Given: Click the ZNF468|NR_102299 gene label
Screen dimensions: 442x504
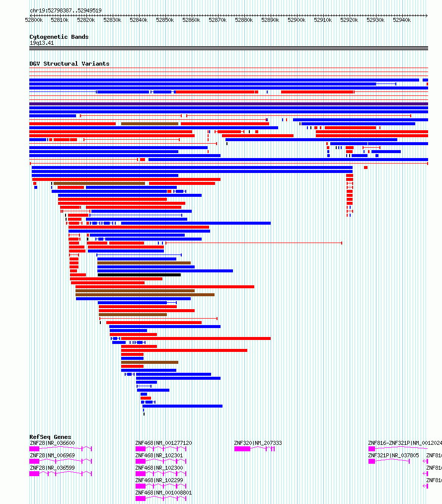Looking at the screenshot, I should click(x=159, y=480).
